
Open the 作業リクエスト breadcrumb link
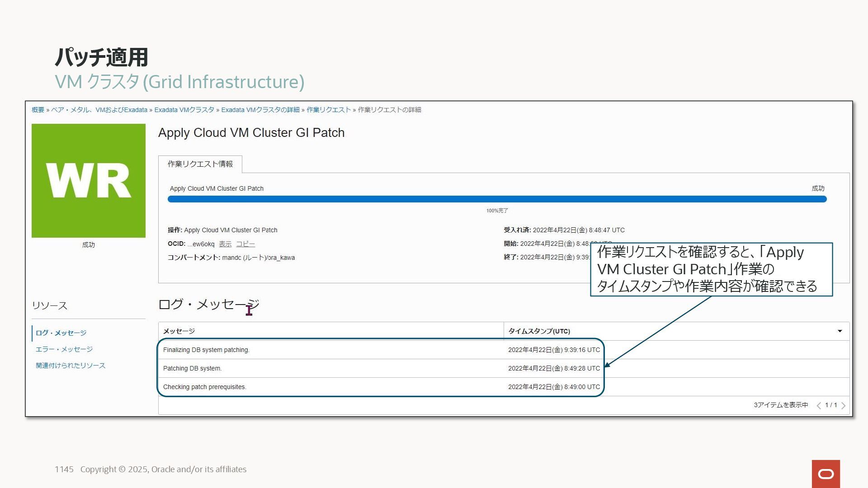329,110
